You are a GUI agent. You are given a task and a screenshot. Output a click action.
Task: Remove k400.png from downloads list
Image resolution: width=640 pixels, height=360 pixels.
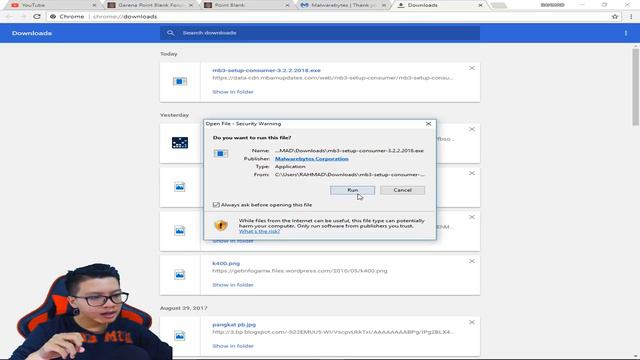point(472,261)
